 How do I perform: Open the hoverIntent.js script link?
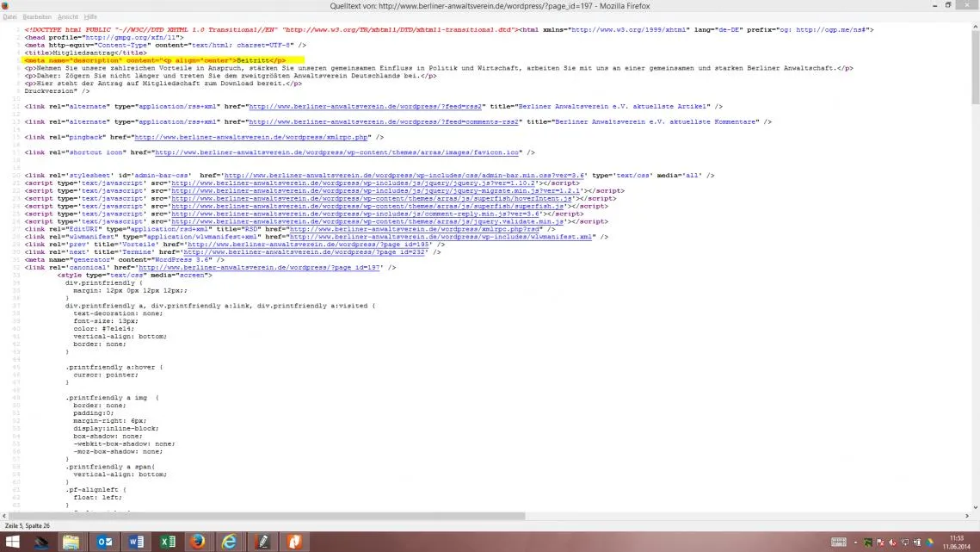pos(372,198)
